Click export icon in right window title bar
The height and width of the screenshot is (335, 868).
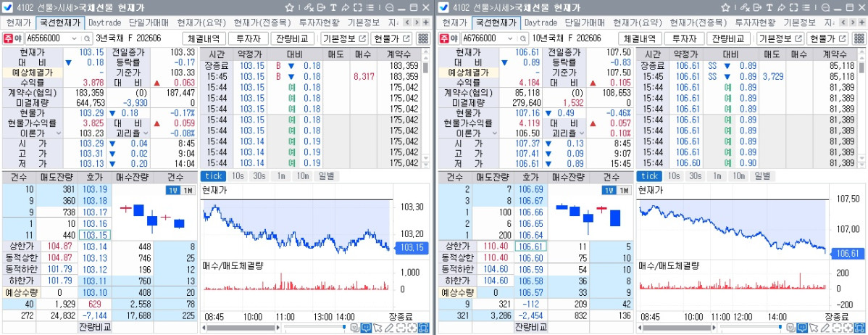(x=757, y=8)
